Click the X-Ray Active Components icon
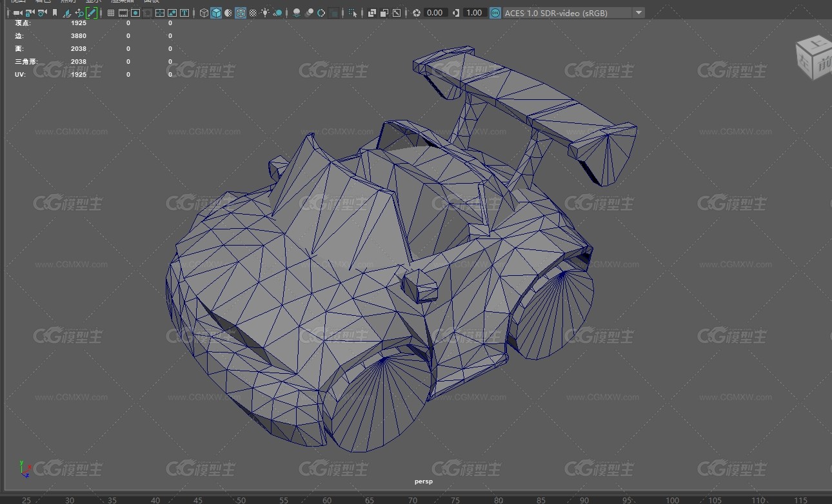Screen dimensions: 832x504 point(384,13)
